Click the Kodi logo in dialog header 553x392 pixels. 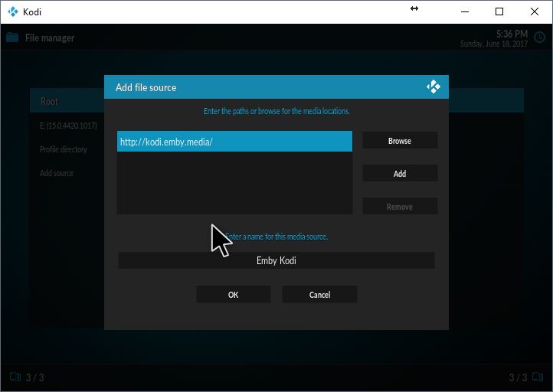coord(433,87)
